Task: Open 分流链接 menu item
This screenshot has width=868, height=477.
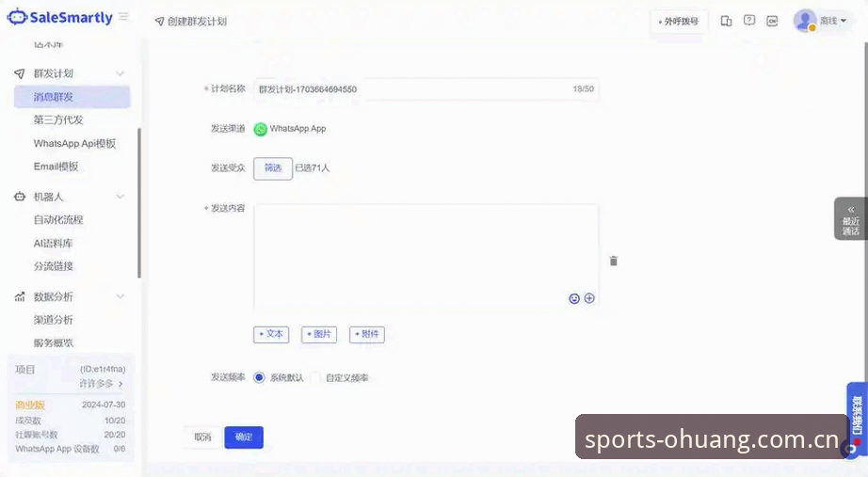Action: [53, 266]
